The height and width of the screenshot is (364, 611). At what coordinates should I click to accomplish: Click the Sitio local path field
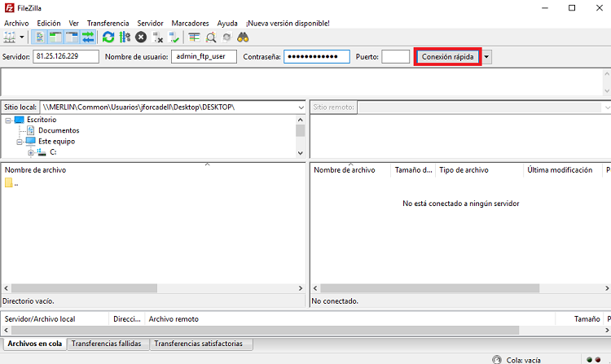click(169, 107)
